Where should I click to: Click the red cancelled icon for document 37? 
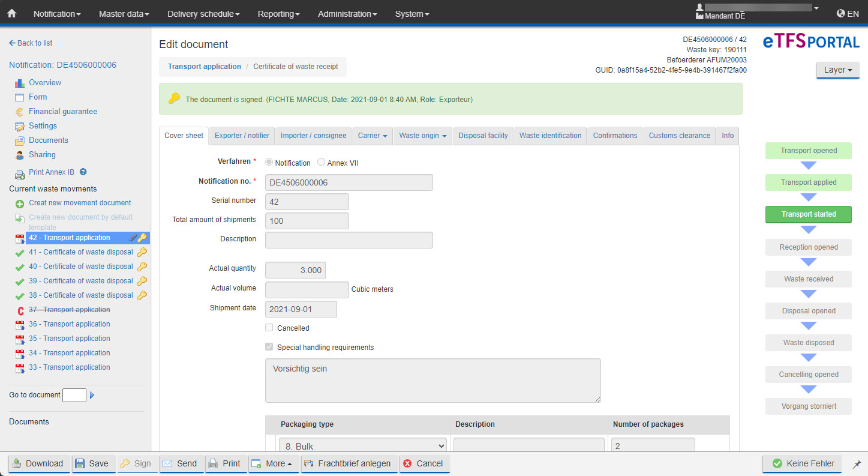(20, 310)
